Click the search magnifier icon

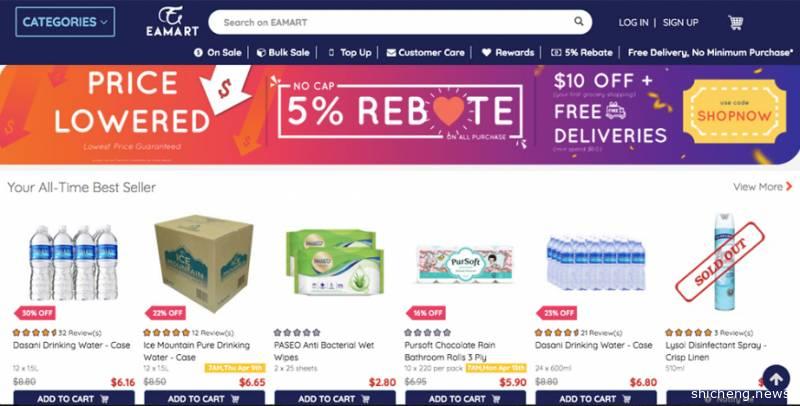[579, 21]
